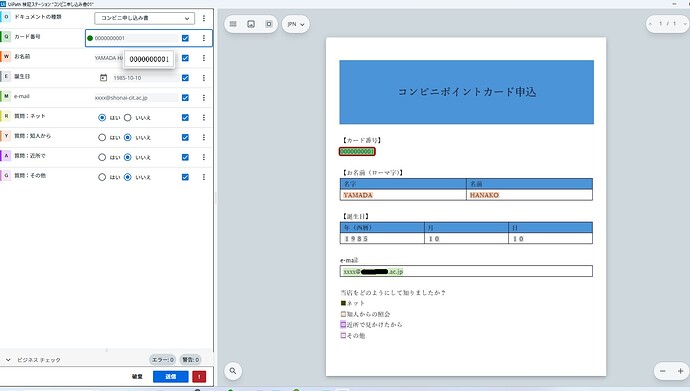Click the magnifier search button in the viewer
Image resolution: width=690 pixels, height=391 pixels.
[x=233, y=371]
